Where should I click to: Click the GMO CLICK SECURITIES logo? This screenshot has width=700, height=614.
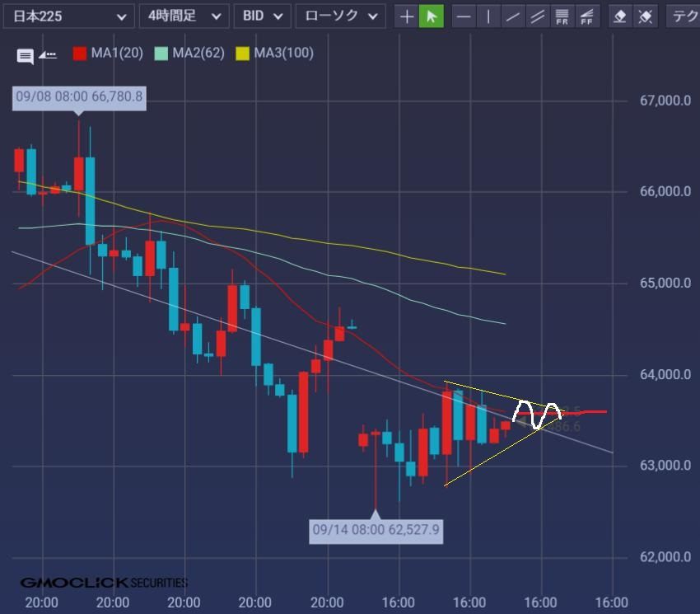tap(104, 583)
